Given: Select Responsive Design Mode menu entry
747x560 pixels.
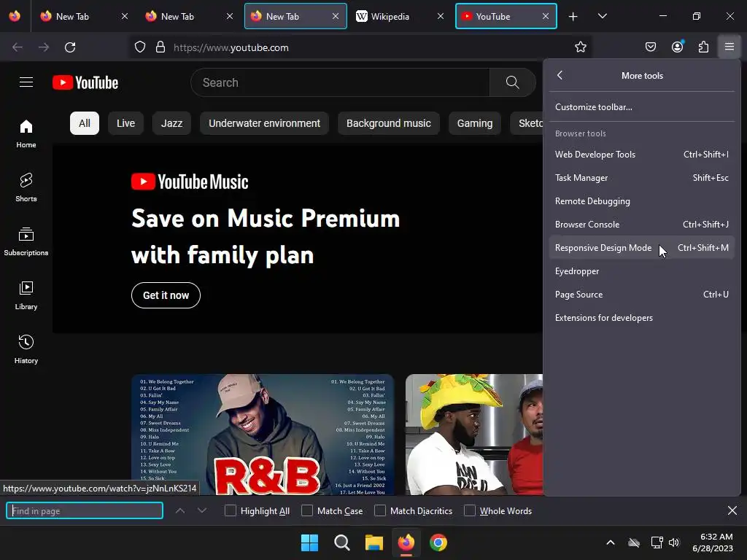Looking at the screenshot, I should coord(642,248).
